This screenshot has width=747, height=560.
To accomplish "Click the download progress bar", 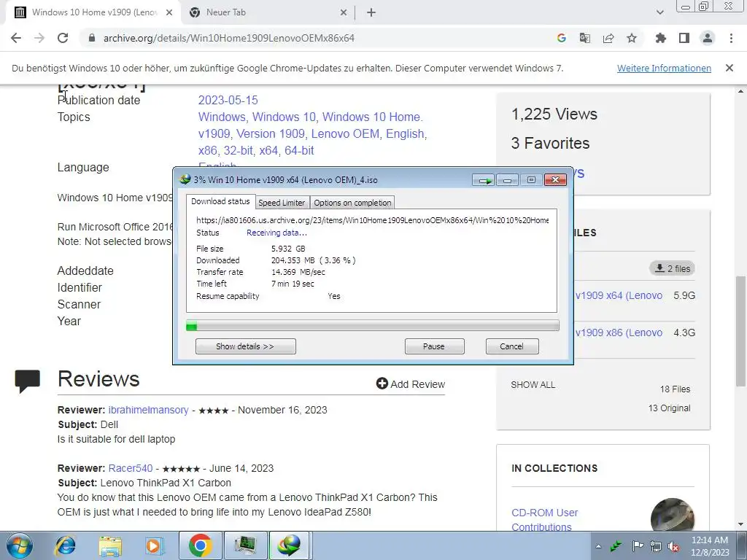I will point(373,326).
